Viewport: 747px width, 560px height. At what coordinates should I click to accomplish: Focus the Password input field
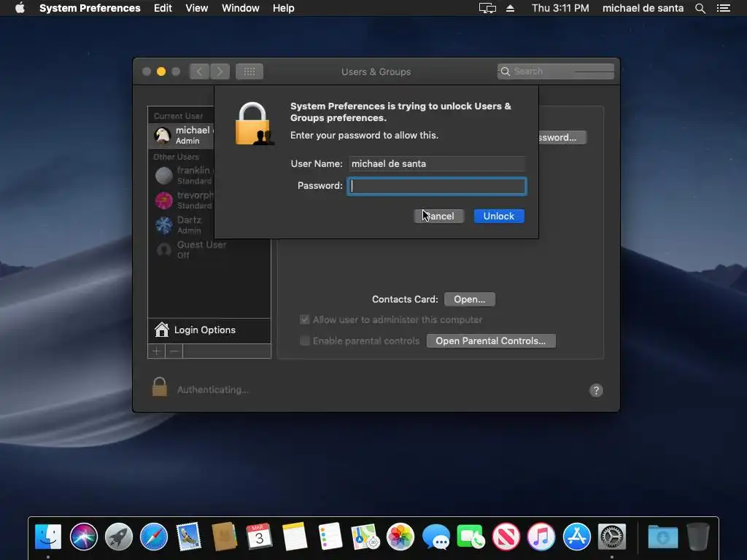[x=437, y=186]
